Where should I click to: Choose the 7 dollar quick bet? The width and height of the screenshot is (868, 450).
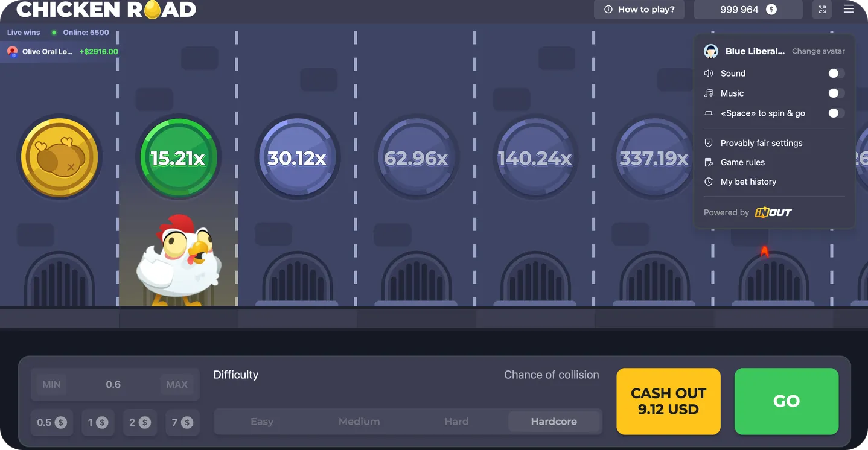(182, 422)
